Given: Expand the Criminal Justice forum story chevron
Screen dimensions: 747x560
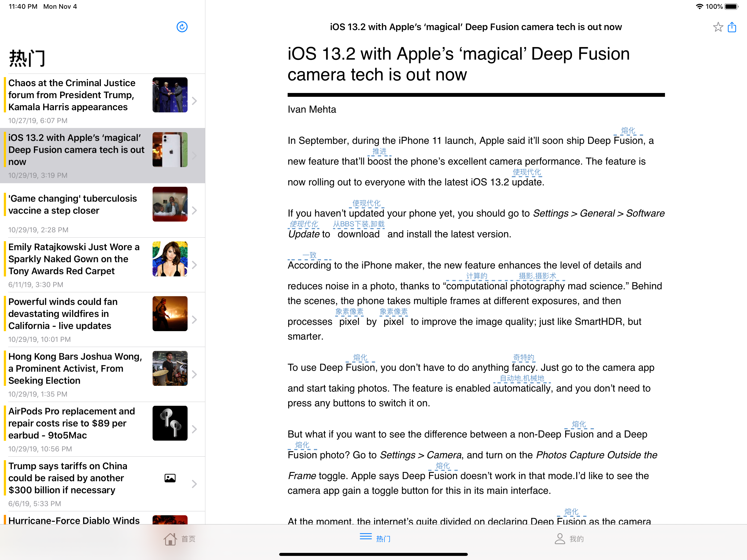Looking at the screenshot, I should point(194,101).
